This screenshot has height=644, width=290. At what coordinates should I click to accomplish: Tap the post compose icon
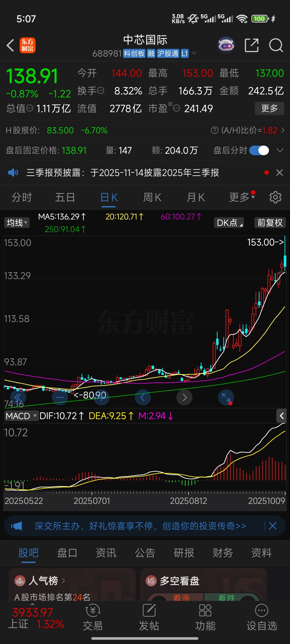point(149,611)
